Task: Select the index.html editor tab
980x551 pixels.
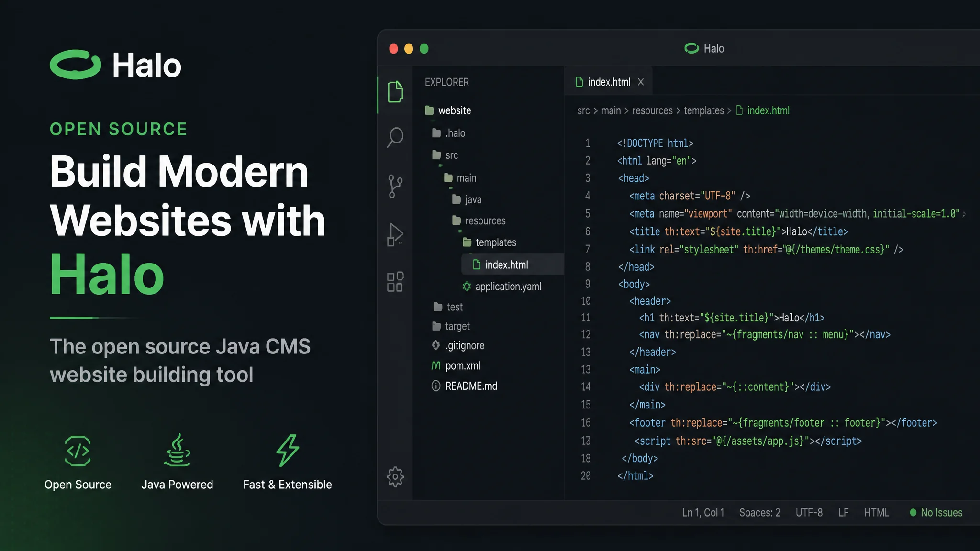Action: (x=609, y=82)
